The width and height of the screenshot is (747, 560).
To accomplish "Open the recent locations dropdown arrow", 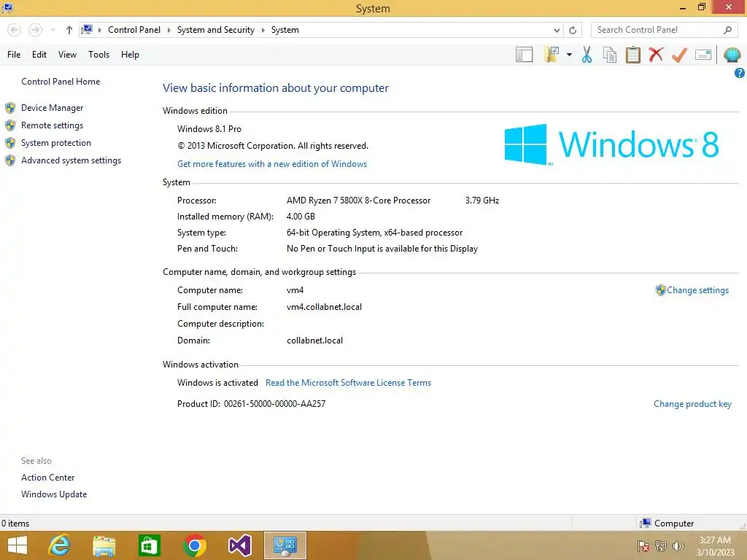I will pos(53,30).
